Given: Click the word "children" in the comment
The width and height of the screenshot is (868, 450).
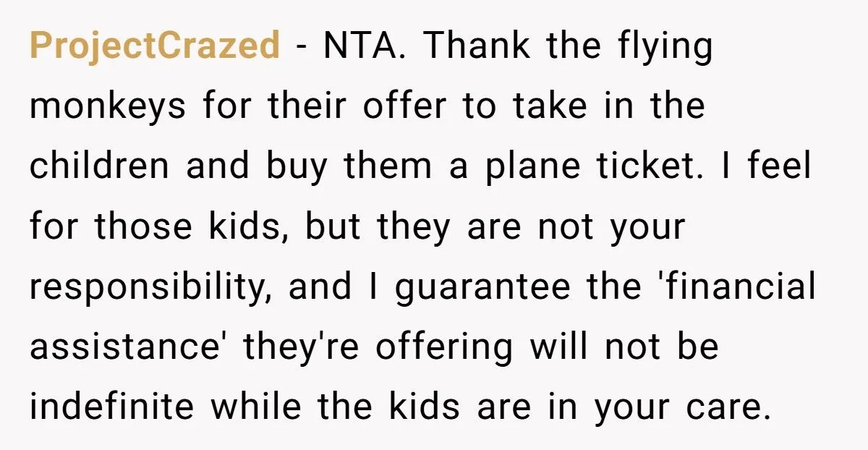Looking at the screenshot, I should (x=100, y=166).
